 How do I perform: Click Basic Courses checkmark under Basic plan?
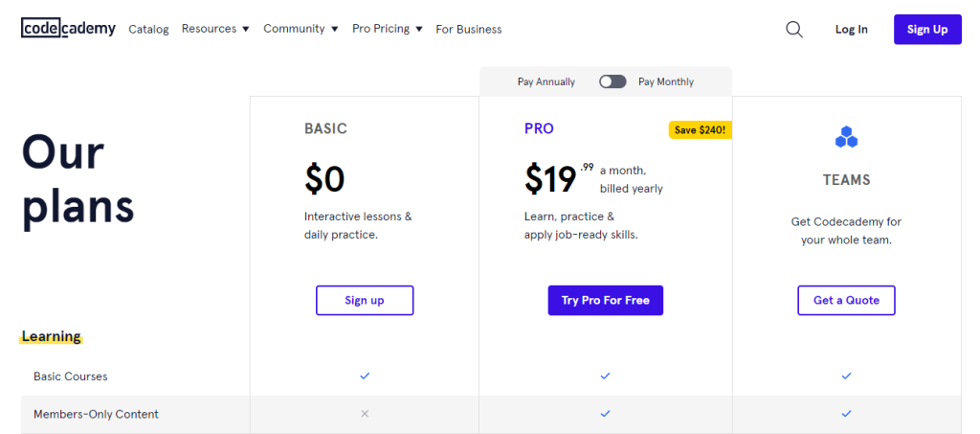coord(365,376)
